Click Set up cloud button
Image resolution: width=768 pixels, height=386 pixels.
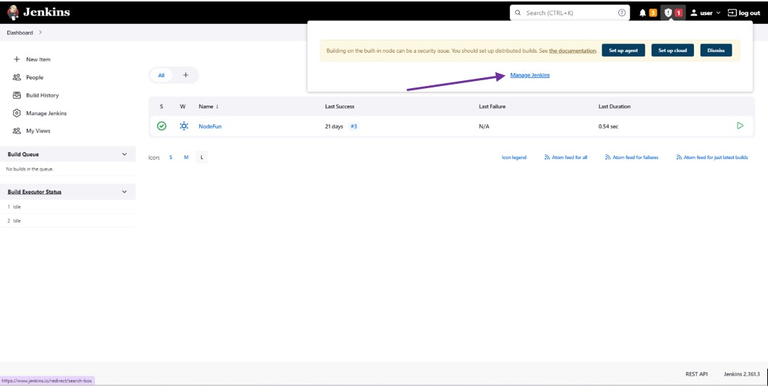672,50
